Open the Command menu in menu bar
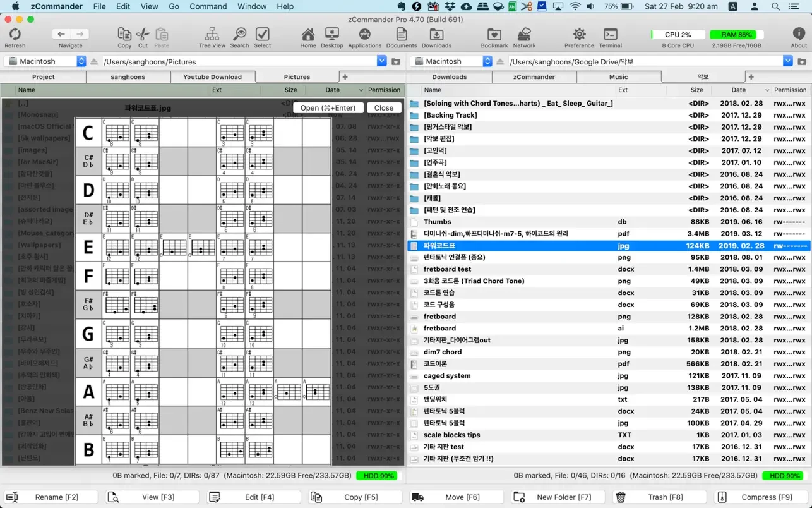This screenshot has height=508, width=812. click(x=208, y=6)
